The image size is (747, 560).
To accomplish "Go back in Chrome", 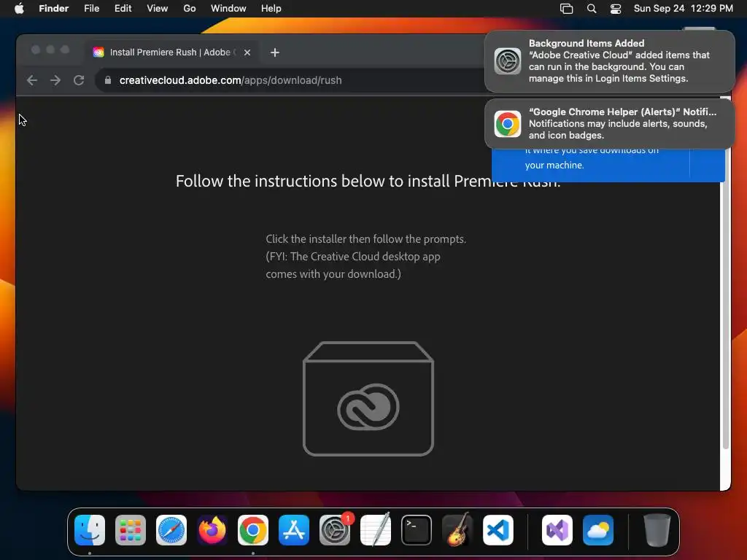I will tap(32, 80).
